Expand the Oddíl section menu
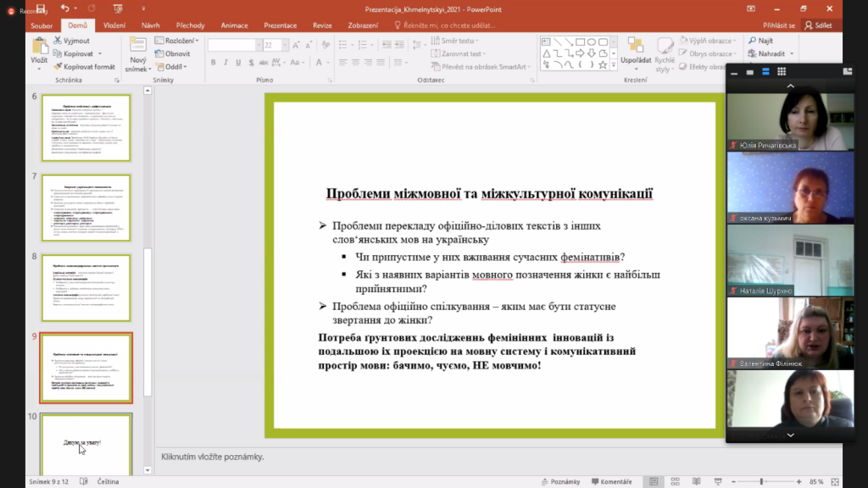The height and width of the screenshot is (488, 868). [x=171, y=67]
